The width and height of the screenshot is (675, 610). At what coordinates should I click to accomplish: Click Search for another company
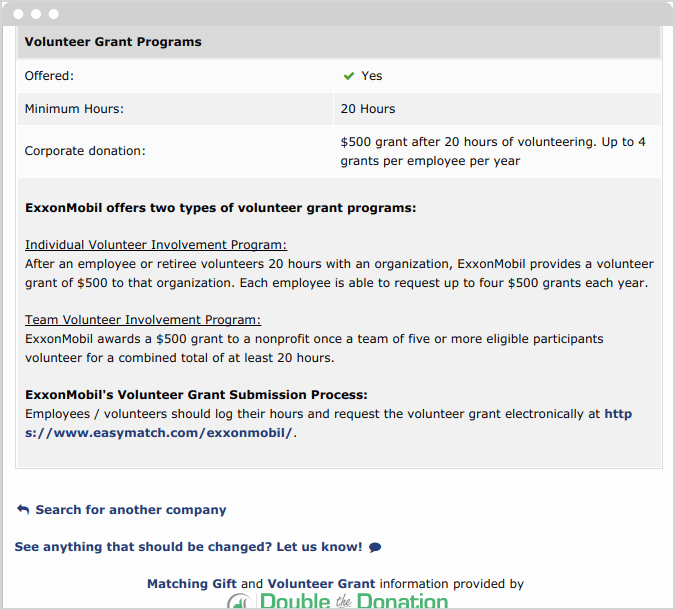click(130, 510)
